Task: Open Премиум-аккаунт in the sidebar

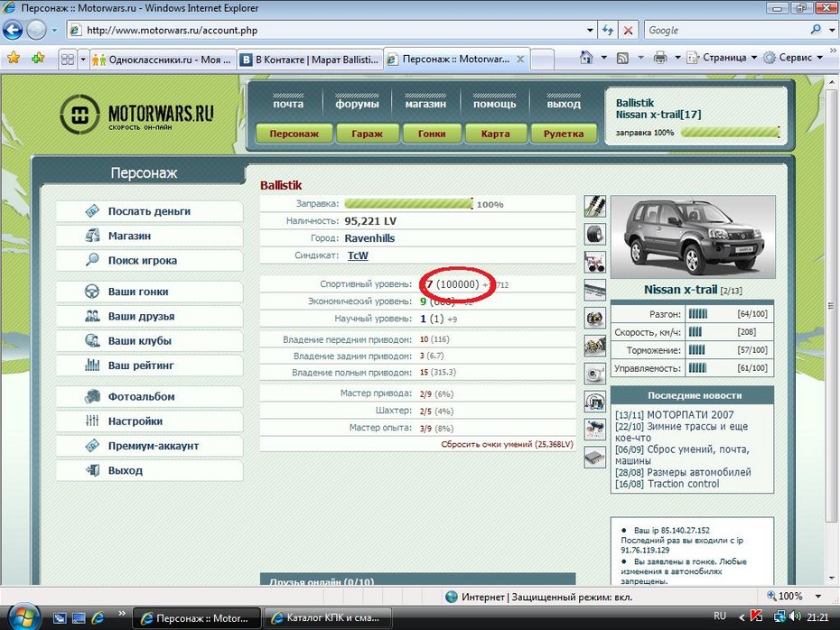Action: 149,446
